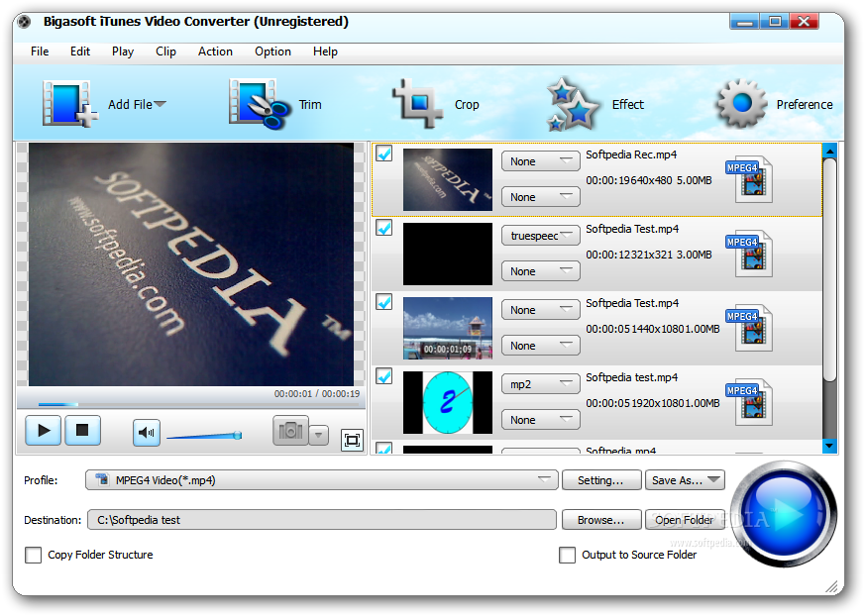The height and width of the screenshot is (616, 865).
Task: Click the Destination path field
Action: click(322, 520)
